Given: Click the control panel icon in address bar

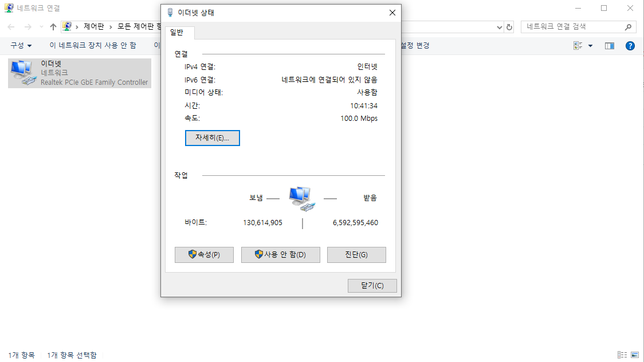Looking at the screenshot, I should (67, 27).
